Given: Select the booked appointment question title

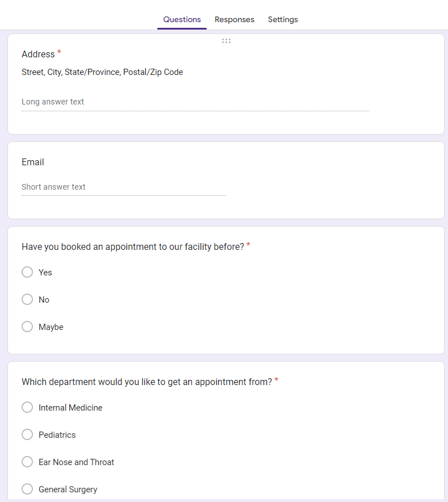Looking at the screenshot, I should click(x=132, y=247).
